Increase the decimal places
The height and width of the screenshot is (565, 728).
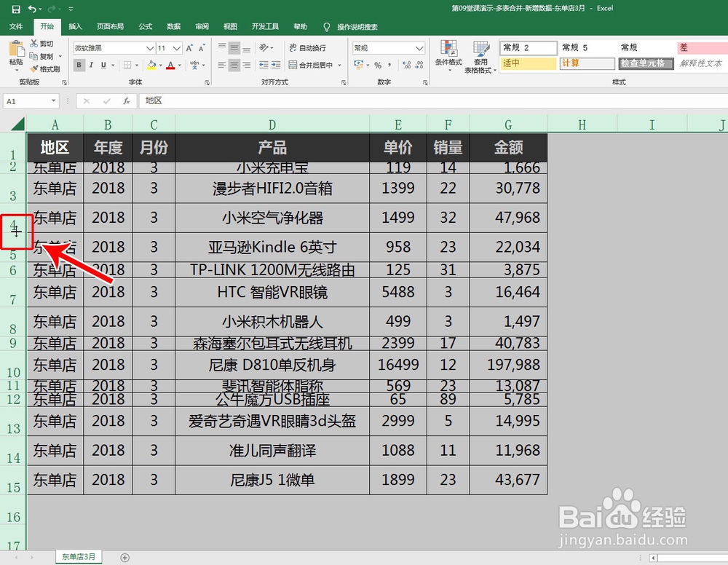(407, 65)
